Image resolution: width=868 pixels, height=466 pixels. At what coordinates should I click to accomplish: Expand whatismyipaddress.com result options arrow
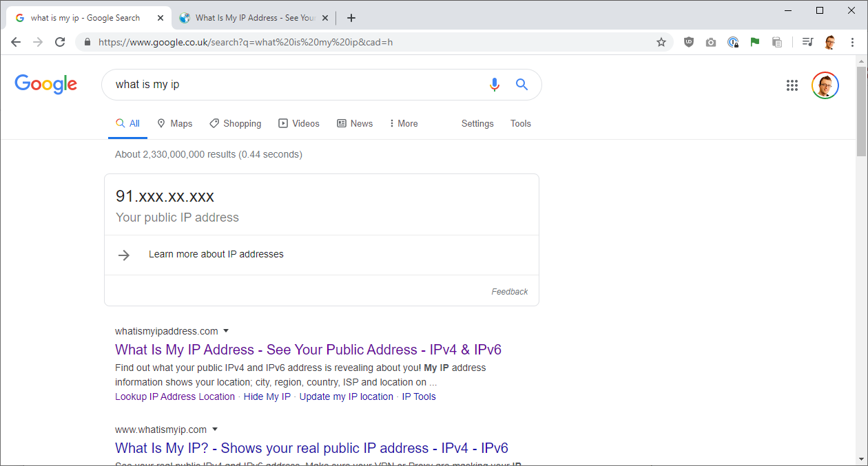(225, 331)
